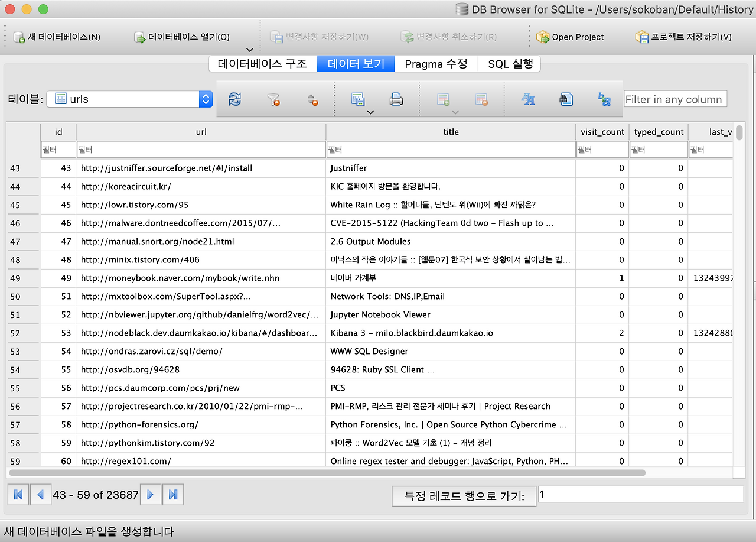This screenshot has height=542, width=756.
Task: Open the urls table selector dropdown
Action: (205, 99)
